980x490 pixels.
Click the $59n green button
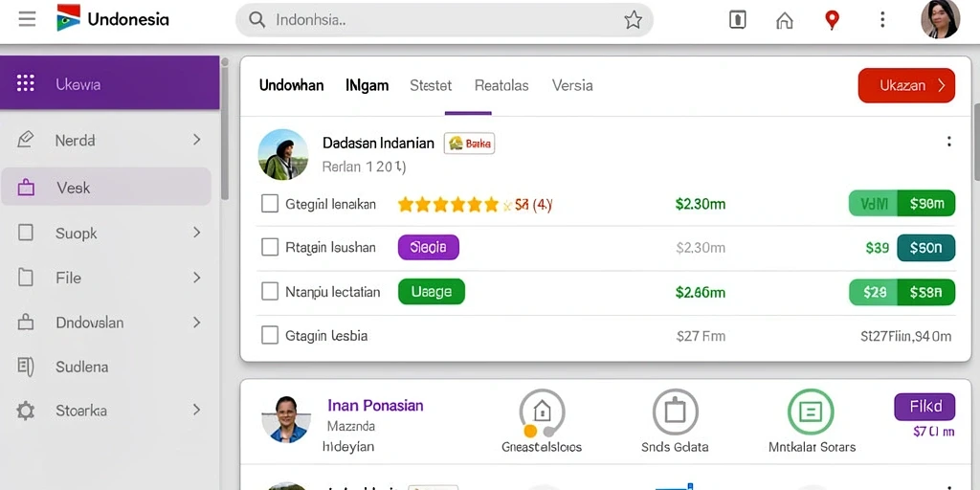point(926,292)
